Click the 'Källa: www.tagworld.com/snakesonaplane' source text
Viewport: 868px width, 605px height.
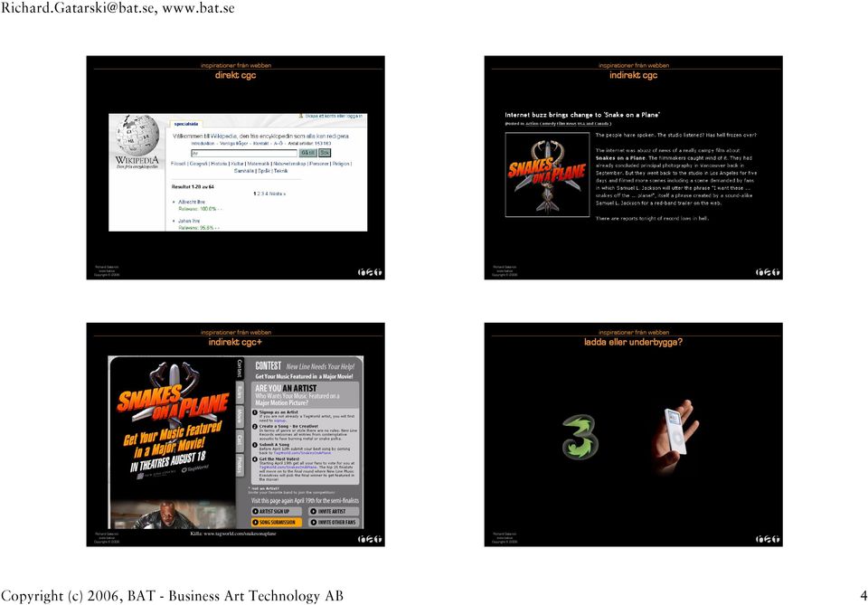tap(233, 534)
